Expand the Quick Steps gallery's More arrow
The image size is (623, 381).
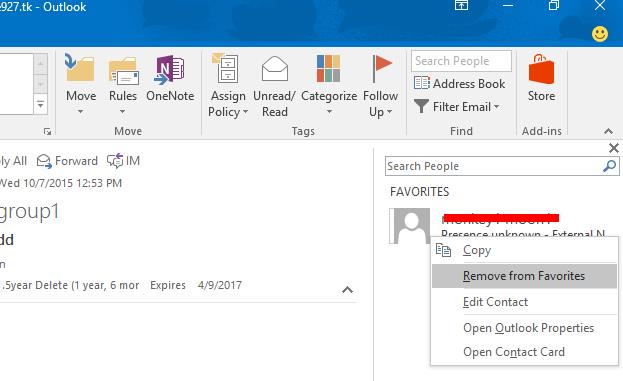tap(41, 105)
